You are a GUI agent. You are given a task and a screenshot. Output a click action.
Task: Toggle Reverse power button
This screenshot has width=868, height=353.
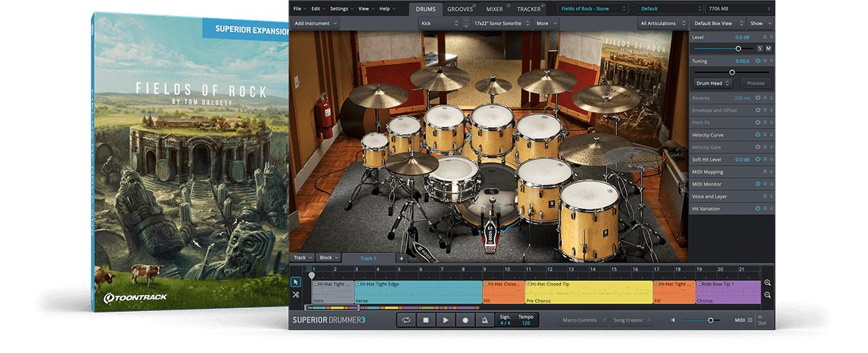point(757,98)
